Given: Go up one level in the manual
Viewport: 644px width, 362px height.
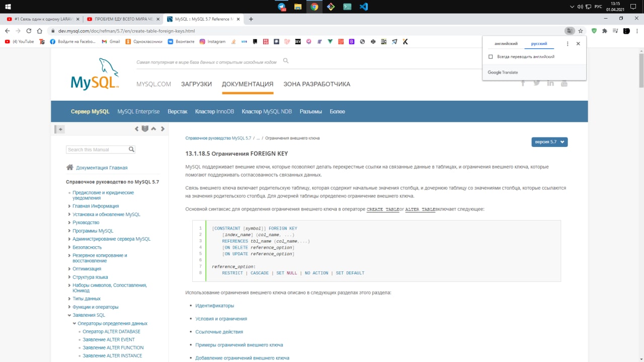Looking at the screenshot, I should (153, 129).
